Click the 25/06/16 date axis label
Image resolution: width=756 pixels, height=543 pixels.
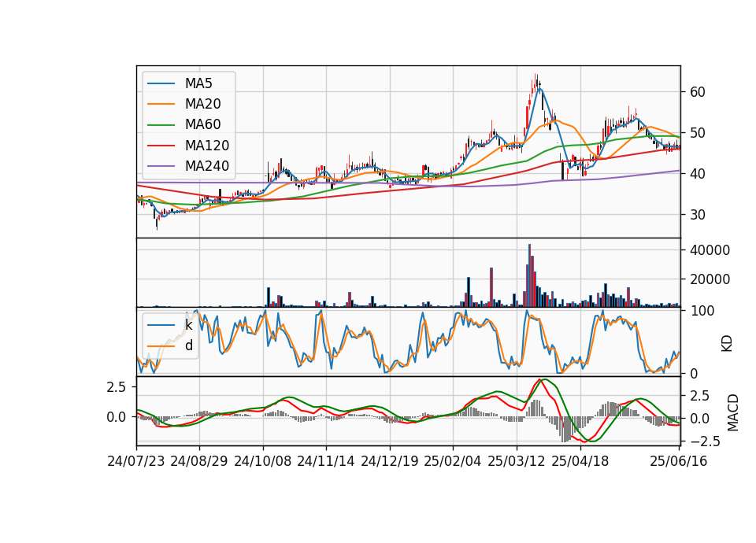click(x=678, y=461)
